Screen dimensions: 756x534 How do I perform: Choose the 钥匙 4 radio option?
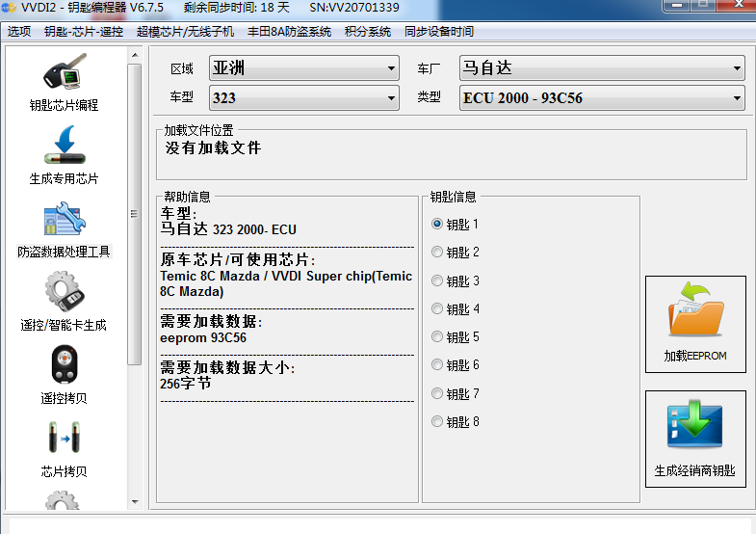click(437, 309)
